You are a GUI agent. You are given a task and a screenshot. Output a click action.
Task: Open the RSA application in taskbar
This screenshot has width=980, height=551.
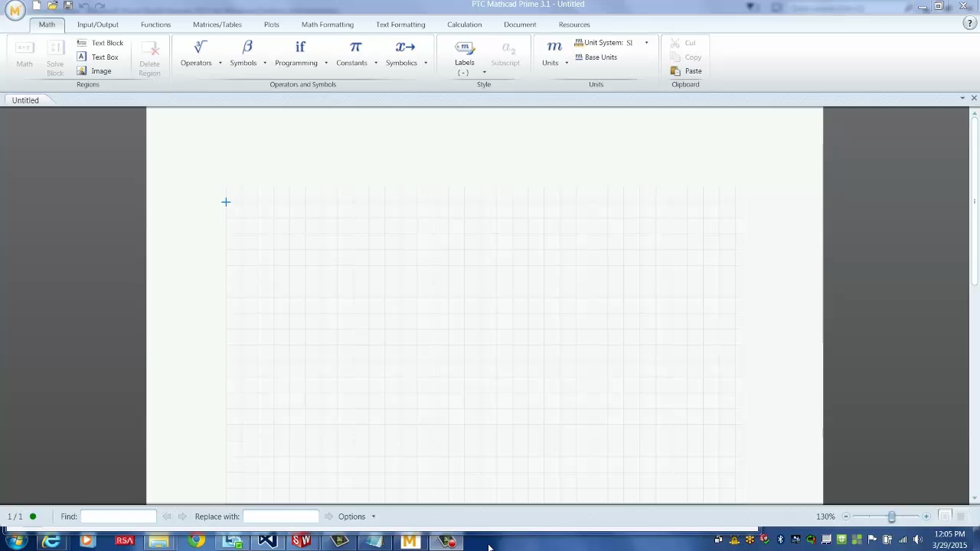pos(124,542)
